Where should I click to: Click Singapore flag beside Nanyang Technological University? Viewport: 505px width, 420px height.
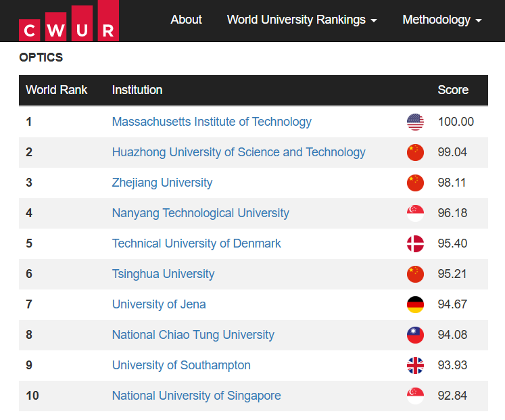415,213
